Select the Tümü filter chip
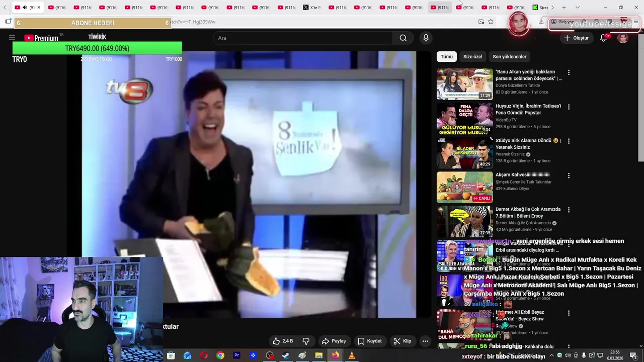This screenshot has width=644, height=362. (447, 57)
